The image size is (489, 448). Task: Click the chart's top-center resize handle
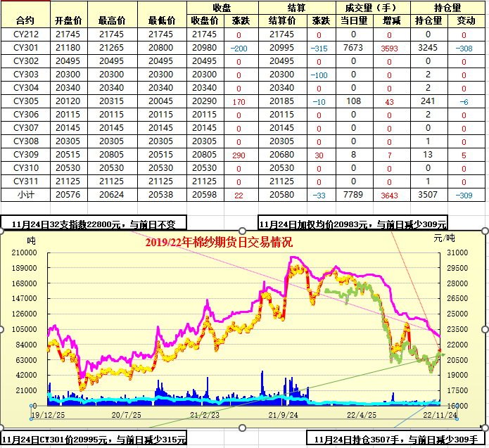click(243, 231)
